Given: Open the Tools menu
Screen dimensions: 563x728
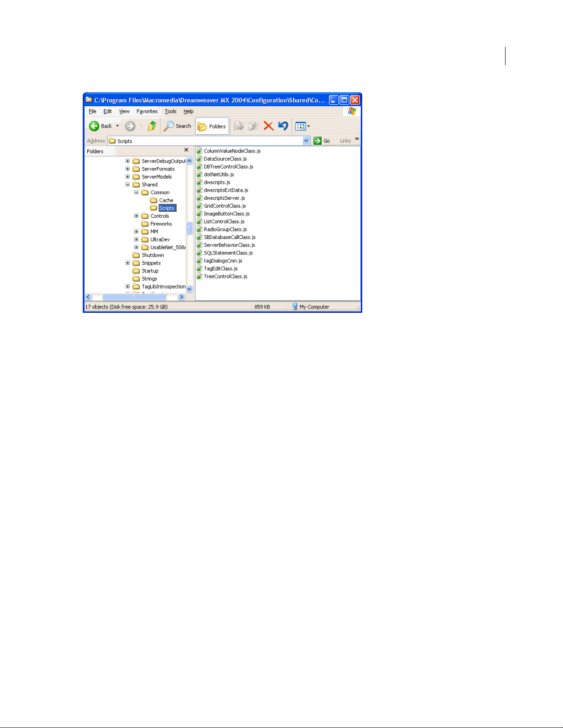Looking at the screenshot, I should [171, 111].
